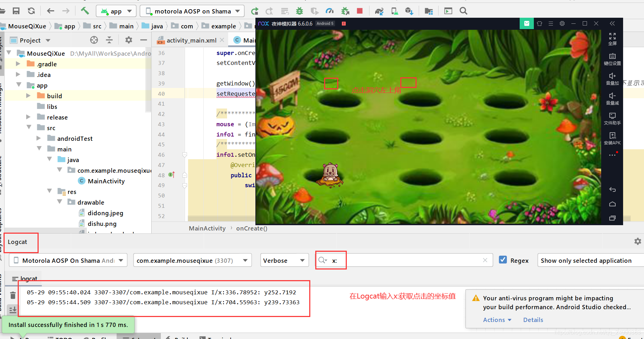Open Nox system settings gear in title bar

point(562,23)
